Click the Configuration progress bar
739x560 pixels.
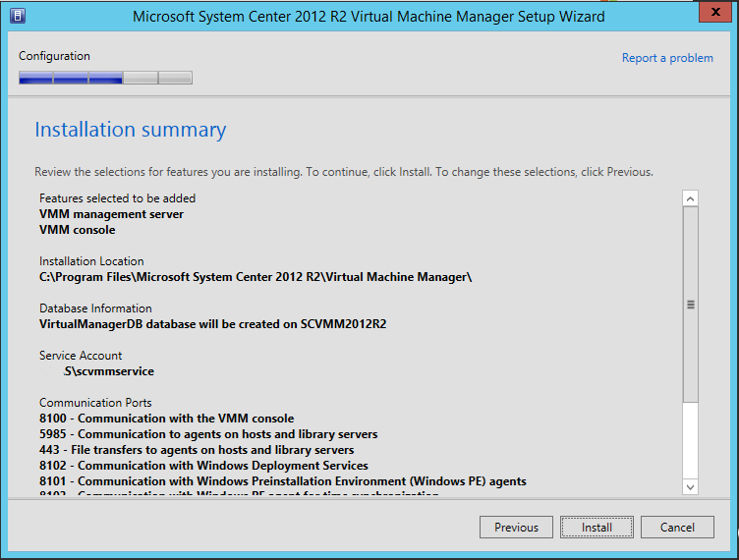[x=105, y=78]
